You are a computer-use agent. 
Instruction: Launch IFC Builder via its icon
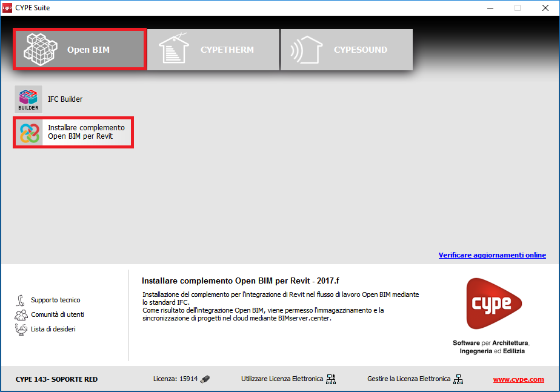(x=28, y=99)
